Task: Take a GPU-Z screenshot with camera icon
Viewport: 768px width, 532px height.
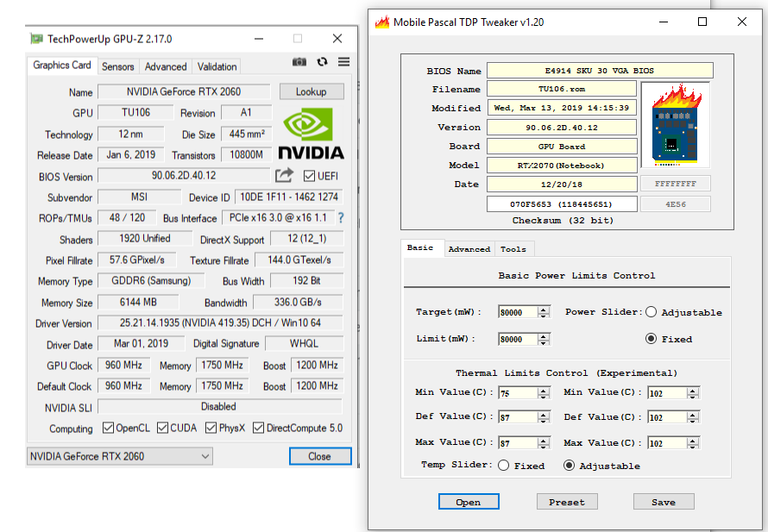Action: pos(299,62)
